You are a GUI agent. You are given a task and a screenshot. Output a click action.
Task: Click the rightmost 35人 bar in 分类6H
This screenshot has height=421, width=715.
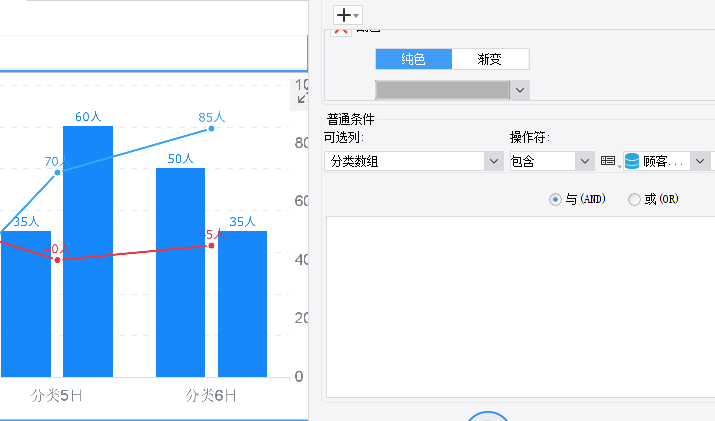tap(243, 304)
